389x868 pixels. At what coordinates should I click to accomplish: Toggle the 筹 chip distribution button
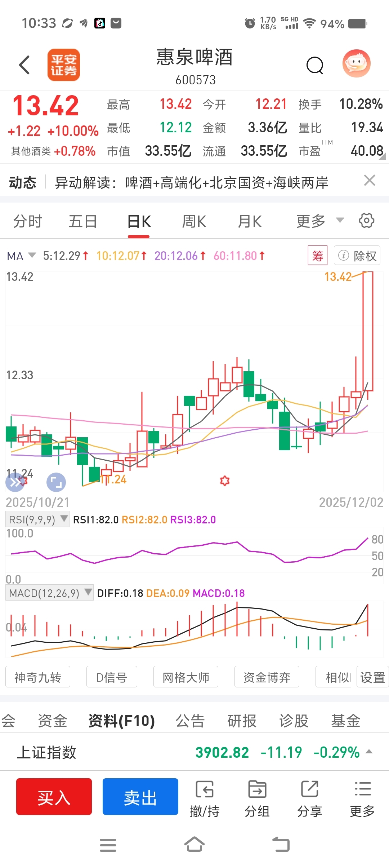[x=318, y=256]
